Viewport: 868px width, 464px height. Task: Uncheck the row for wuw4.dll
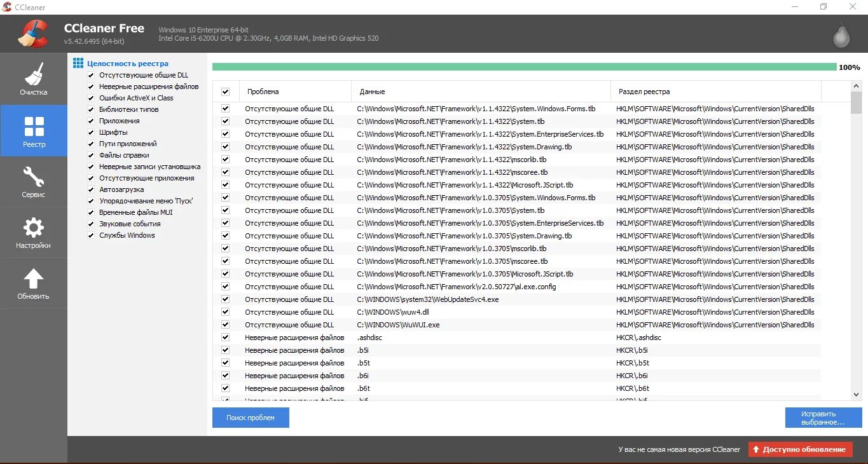tap(225, 312)
